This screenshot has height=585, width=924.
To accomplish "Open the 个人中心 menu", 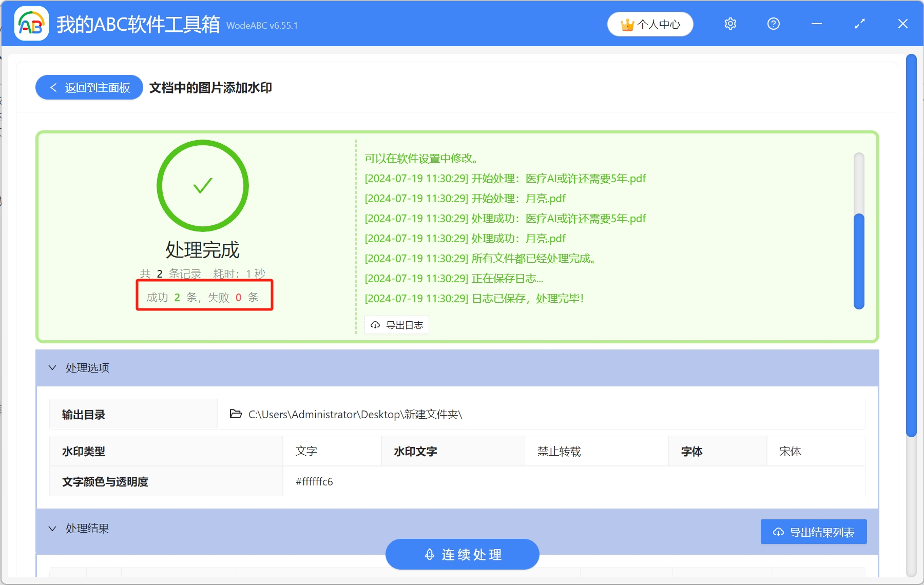I will click(650, 24).
